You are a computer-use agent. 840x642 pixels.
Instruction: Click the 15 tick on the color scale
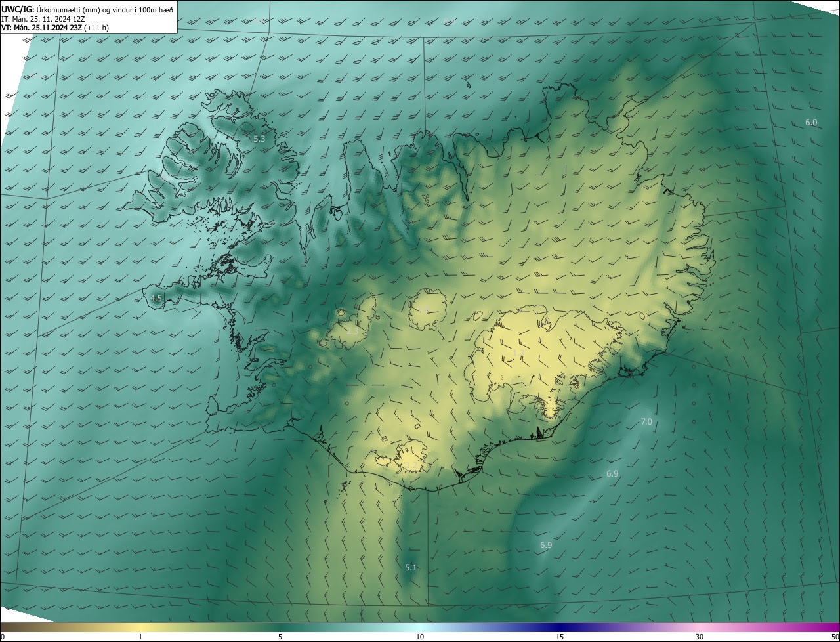click(560, 637)
